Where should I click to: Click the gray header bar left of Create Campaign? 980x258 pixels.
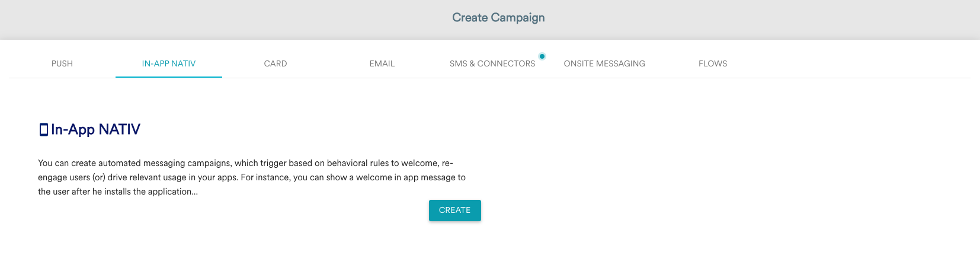coord(225,20)
